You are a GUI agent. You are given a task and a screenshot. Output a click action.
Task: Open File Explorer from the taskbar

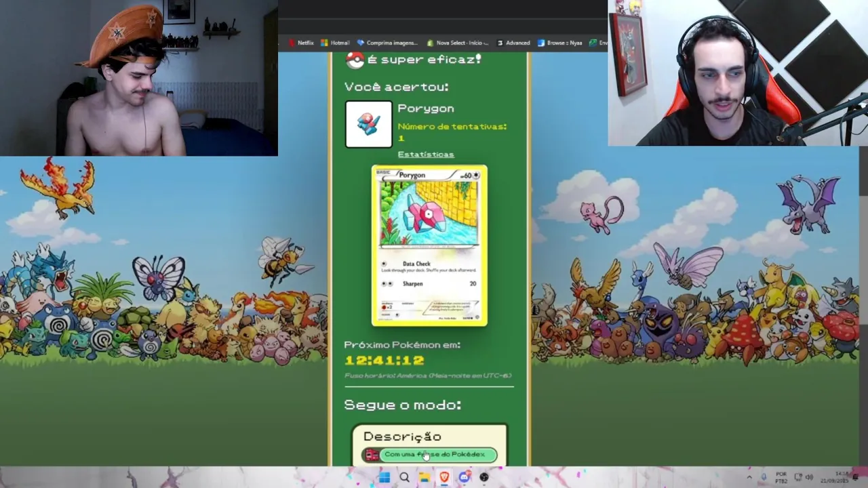(x=424, y=478)
